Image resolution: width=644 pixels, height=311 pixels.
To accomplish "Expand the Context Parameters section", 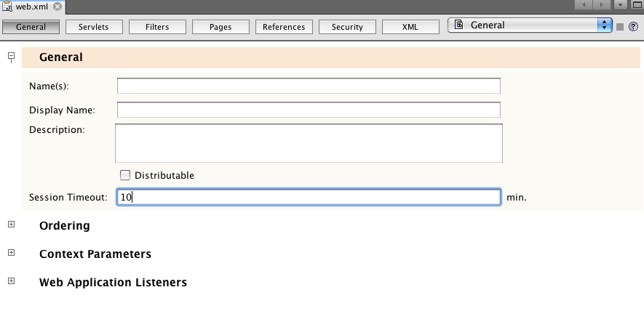I will click(x=11, y=253).
